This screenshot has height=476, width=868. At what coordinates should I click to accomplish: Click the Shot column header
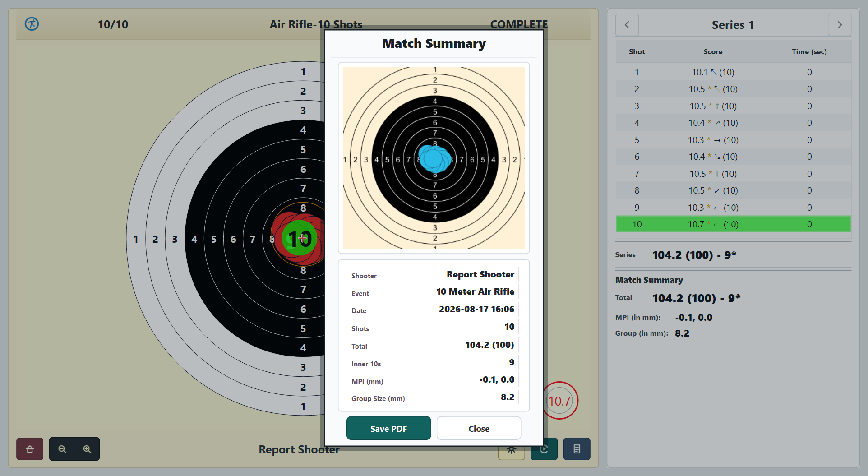pyautogui.click(x=637, y=52)
